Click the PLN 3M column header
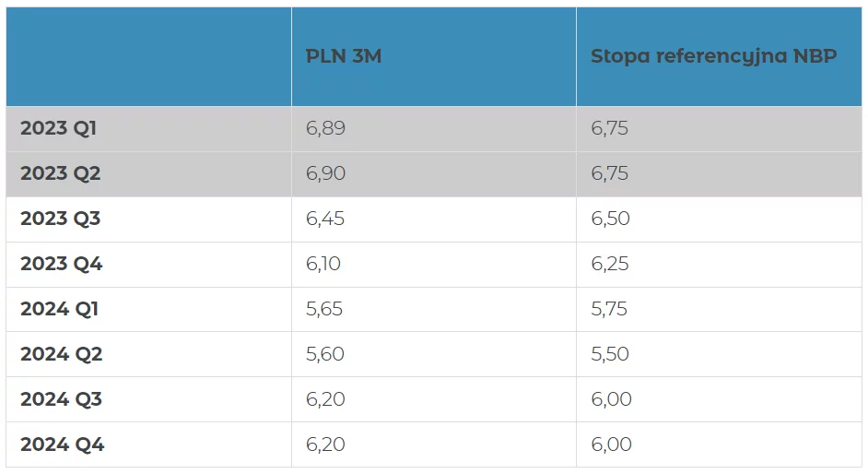The width and height of the screenshot is (868, 474). pos(343,56)
